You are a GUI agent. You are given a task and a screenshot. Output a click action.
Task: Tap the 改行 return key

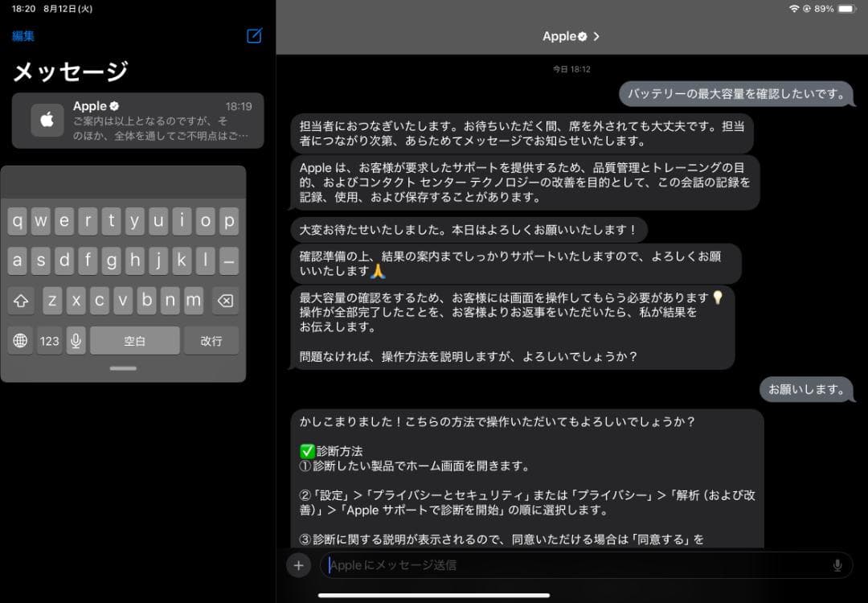(x=211, y=341)
